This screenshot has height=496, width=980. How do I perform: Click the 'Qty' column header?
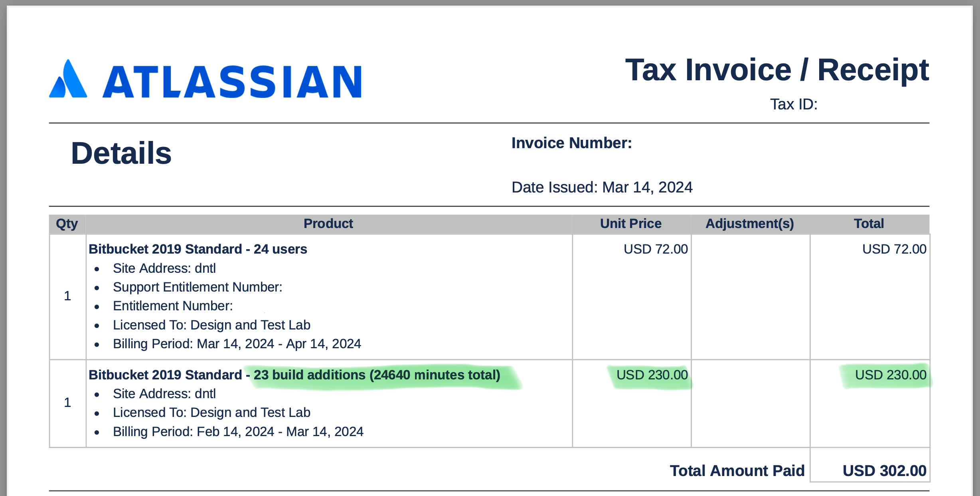[x=67, y=224]
